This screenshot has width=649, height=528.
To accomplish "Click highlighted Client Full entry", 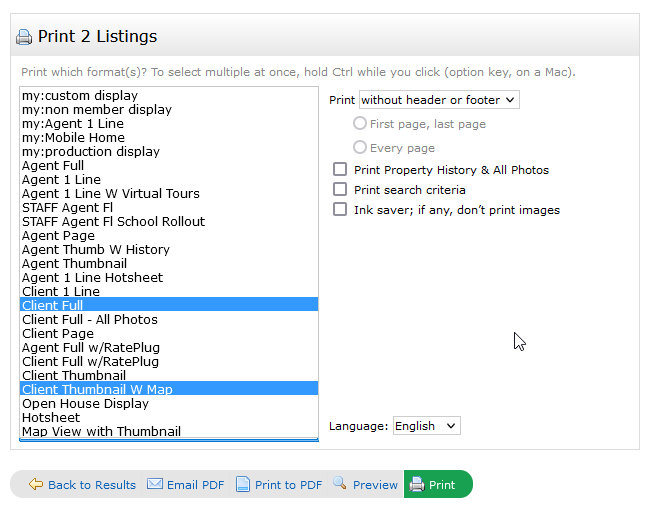I will pos(169,305).
